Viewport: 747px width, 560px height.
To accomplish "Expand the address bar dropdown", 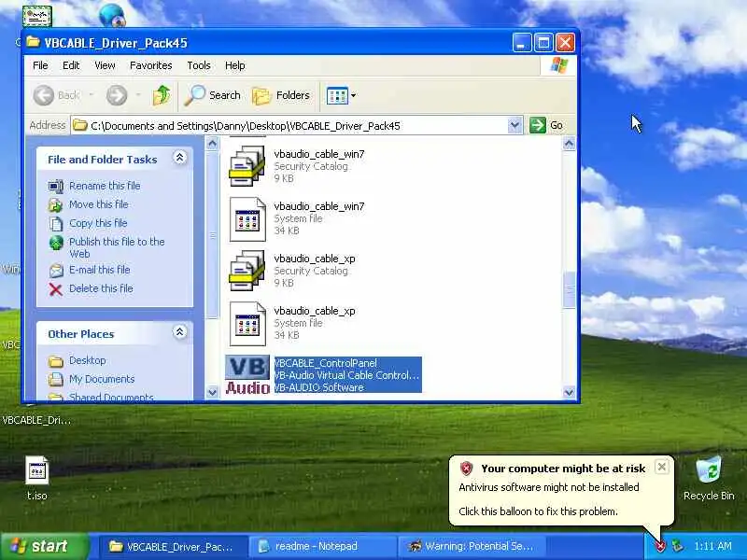I will [514, 126].
